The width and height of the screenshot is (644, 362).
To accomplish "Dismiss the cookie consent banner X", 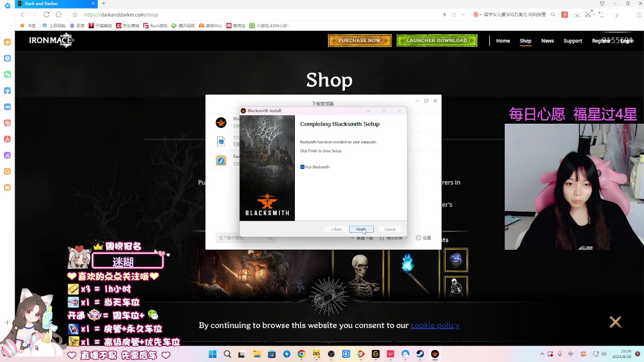I will 615,322.
